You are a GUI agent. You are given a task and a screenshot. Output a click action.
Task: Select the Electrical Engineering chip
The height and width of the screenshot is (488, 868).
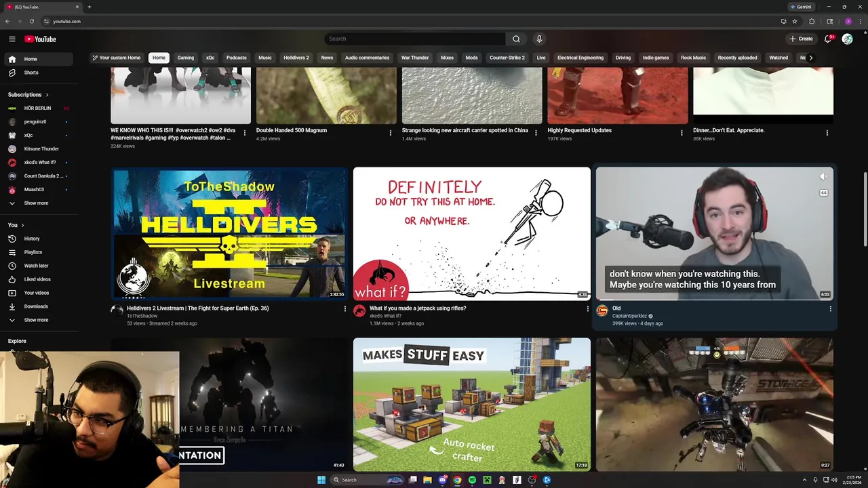pos(580,58)
